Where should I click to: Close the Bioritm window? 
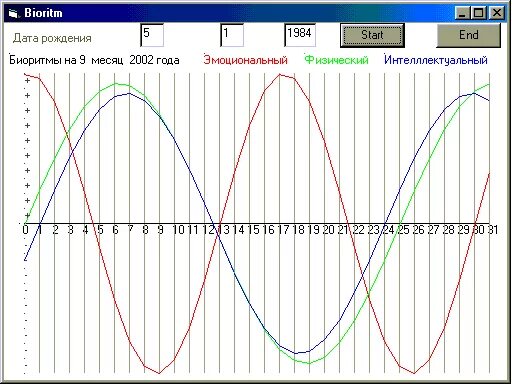497,13
